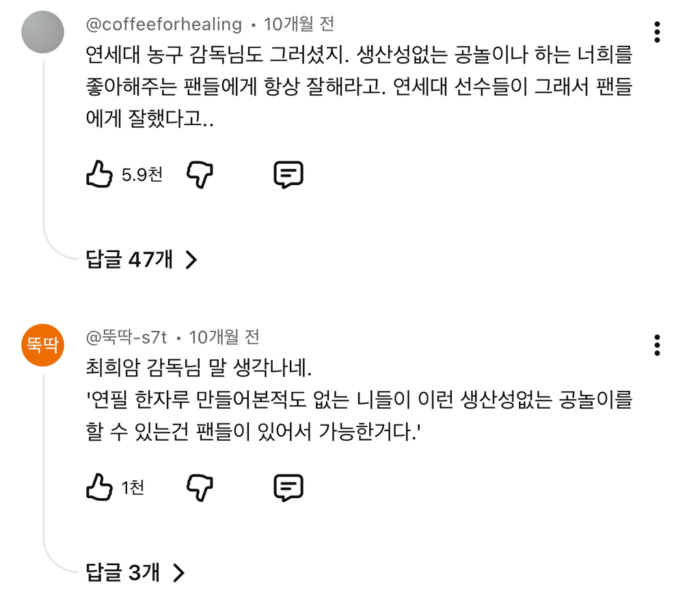Click the 1천 like count label
Image resolution: width=700 pixels, height=615 pixels.
133,489
